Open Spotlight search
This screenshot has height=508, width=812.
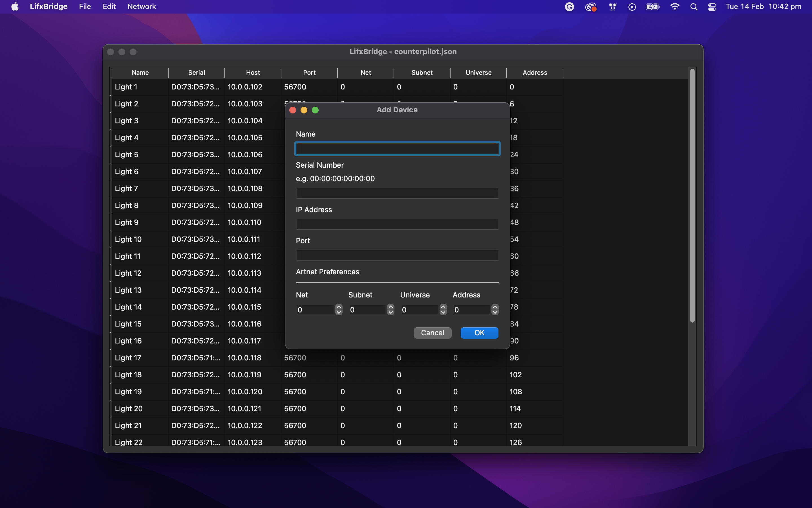click(x=694, y=7)
